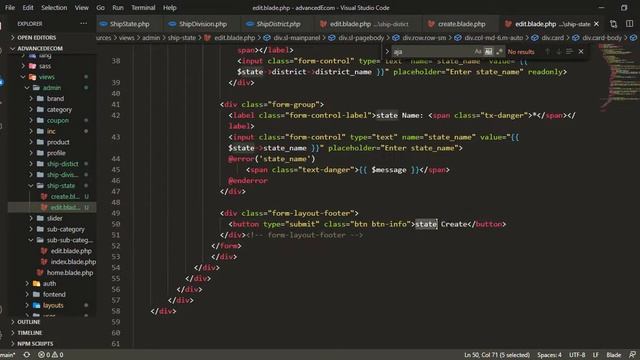Change indentation via Spaces: 4

[x=549, y=355]
